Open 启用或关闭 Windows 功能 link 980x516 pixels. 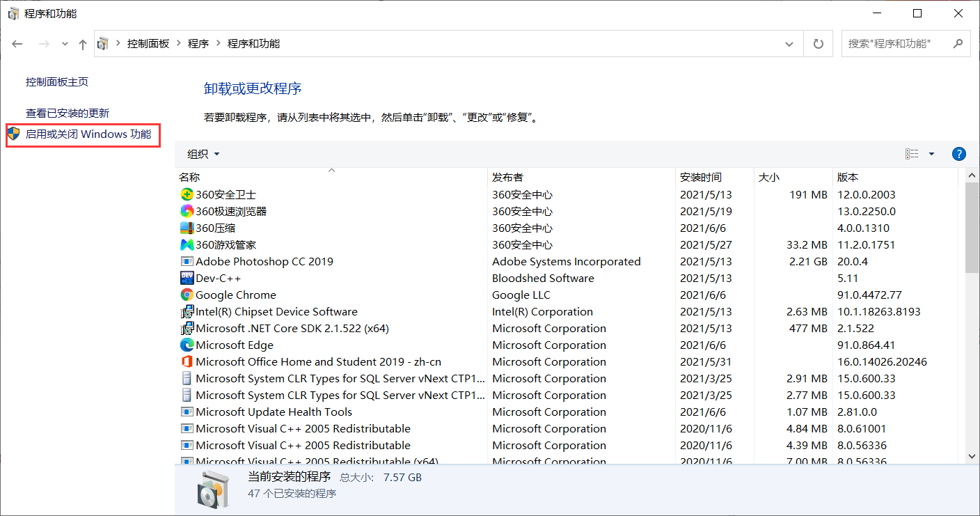tap(88, 134)
